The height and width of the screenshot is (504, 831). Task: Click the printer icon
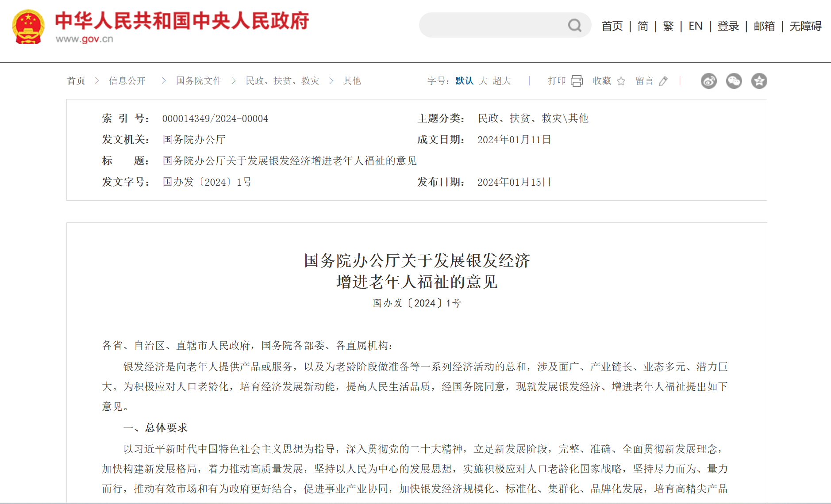[577, 81]
